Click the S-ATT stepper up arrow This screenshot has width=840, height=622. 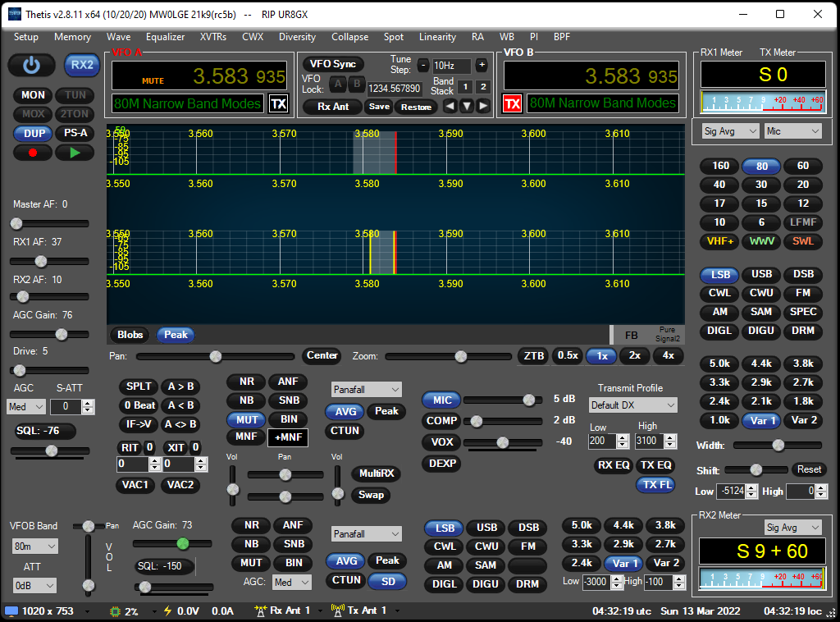pos(89,403)
